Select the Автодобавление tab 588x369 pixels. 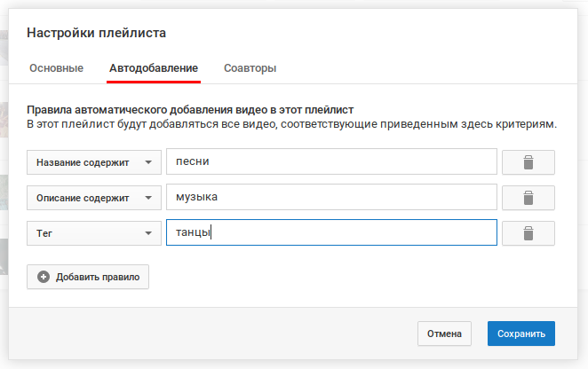coord(154,68)
